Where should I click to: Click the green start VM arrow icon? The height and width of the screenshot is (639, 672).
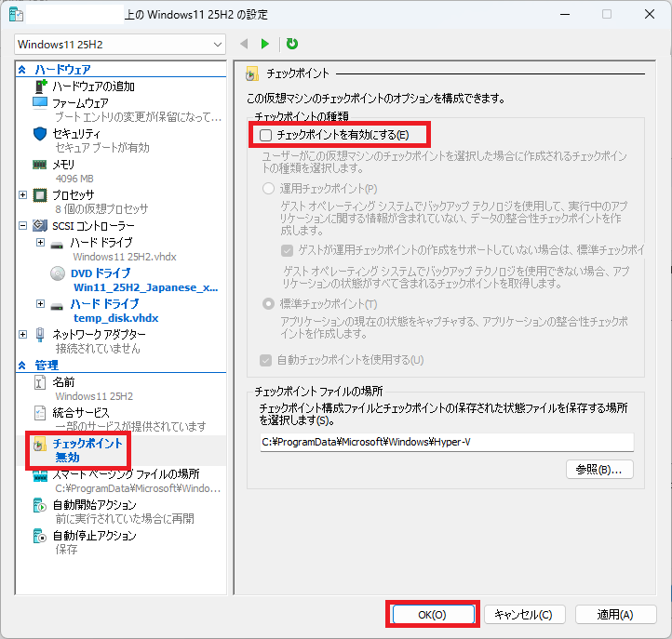point(265,44)
